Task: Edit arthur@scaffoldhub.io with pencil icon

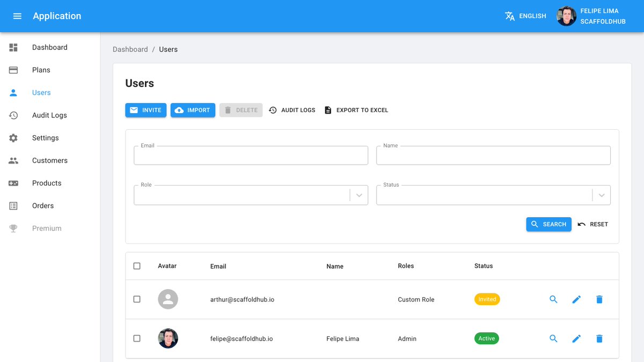Action: tap(576, 299)
